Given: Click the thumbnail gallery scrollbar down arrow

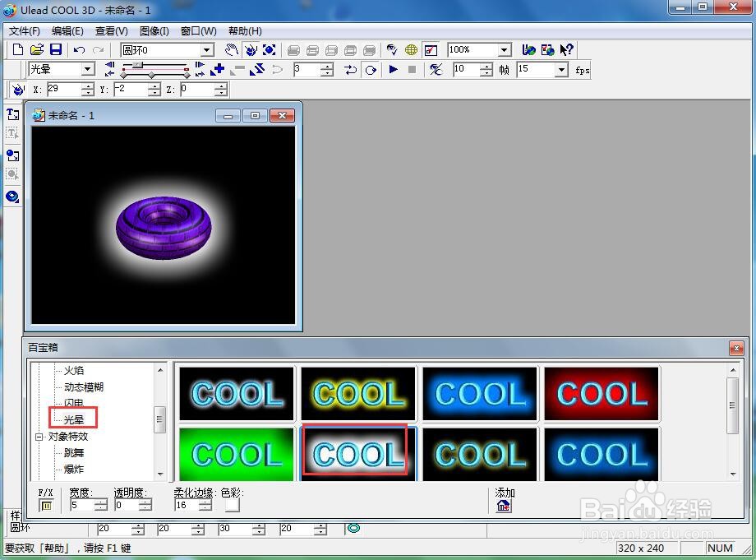Looking at the screenshot, I should pyautogui.click(x=733, y=474).
